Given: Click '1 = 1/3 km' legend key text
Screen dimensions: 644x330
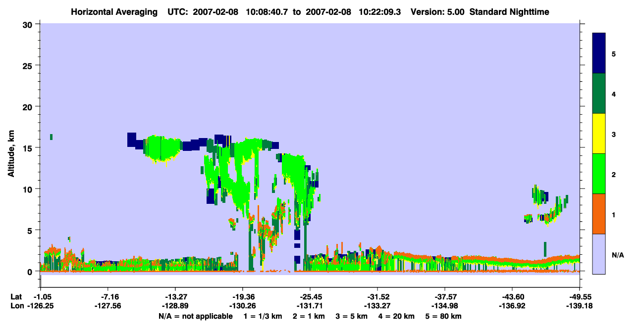Looking at the screenshot, I should click(264, 316).
